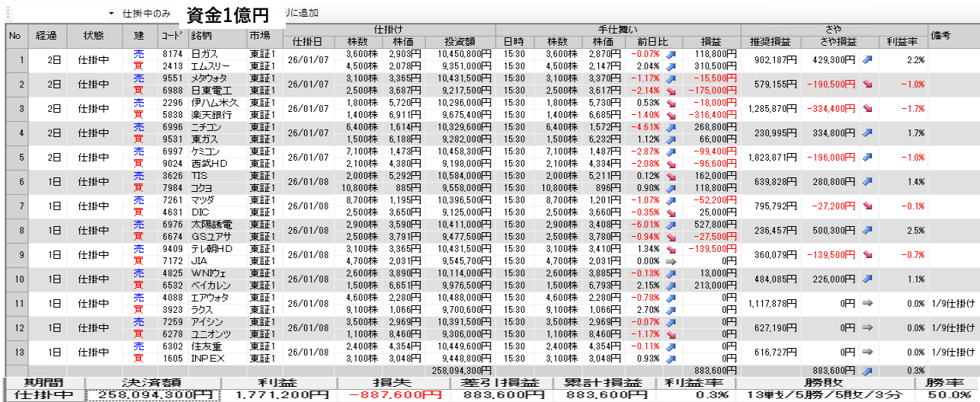The image size is (980, 402).
Task: Click the red down arrow beside -190,500円 spread loss
Action: [x=867, y=85]
